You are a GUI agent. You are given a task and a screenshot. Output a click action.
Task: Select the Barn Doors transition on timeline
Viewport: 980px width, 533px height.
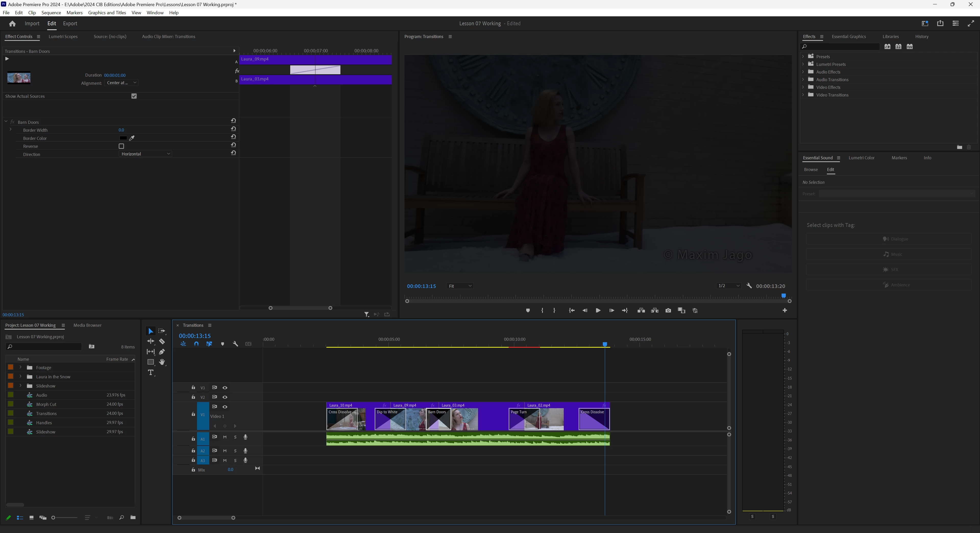click(438, 419)
